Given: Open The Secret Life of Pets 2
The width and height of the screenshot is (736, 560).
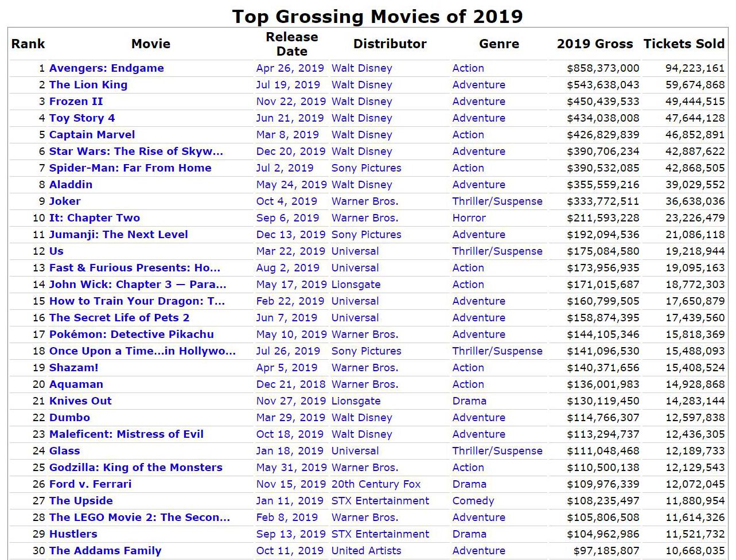Looking at the screenshot, I should 119,317.
